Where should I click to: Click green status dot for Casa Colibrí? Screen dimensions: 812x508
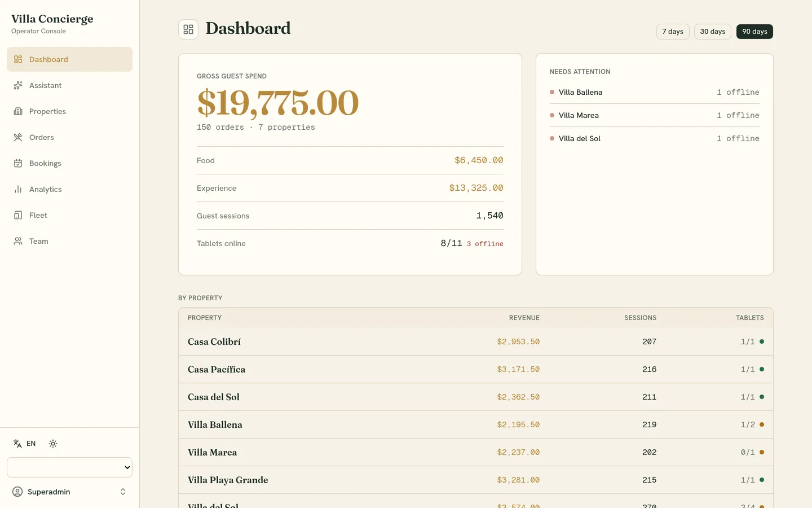pyautogui.click(x=762, y=341)
